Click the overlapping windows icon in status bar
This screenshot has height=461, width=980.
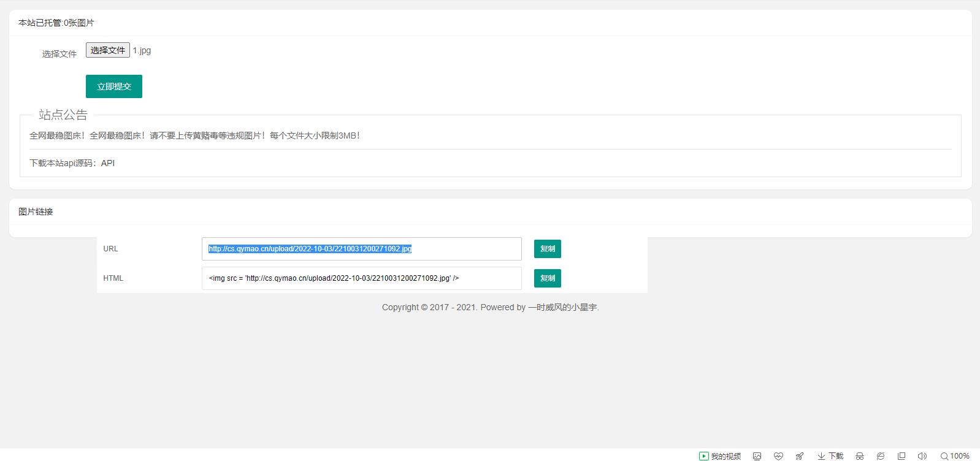click(x=902, y=456)
